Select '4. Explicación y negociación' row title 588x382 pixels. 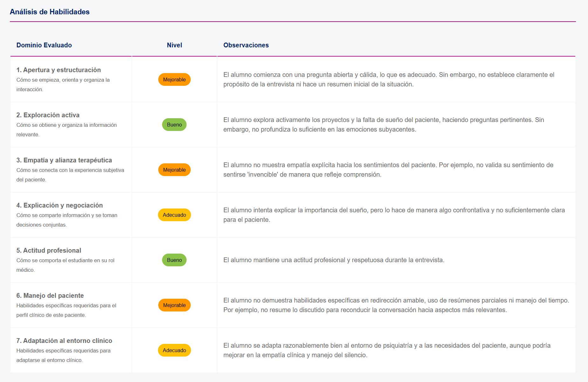[60, 205]
